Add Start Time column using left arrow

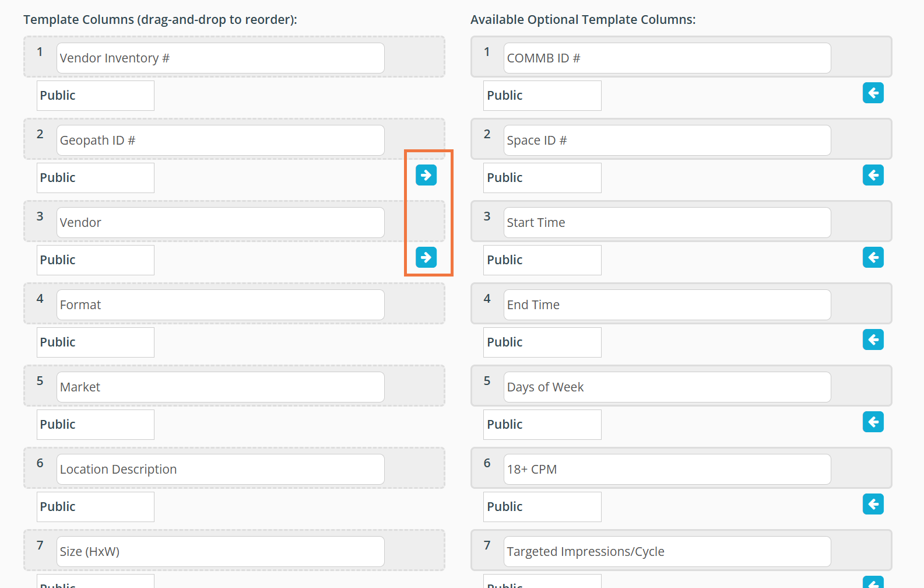[x=873, y=257]
